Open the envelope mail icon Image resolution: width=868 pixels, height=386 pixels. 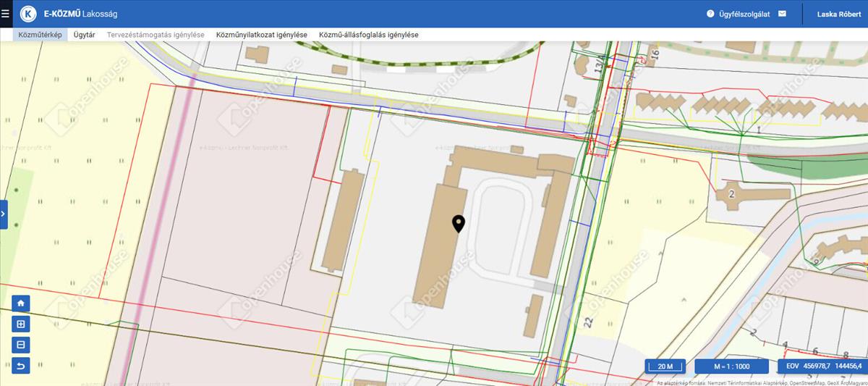pos(782,14)
